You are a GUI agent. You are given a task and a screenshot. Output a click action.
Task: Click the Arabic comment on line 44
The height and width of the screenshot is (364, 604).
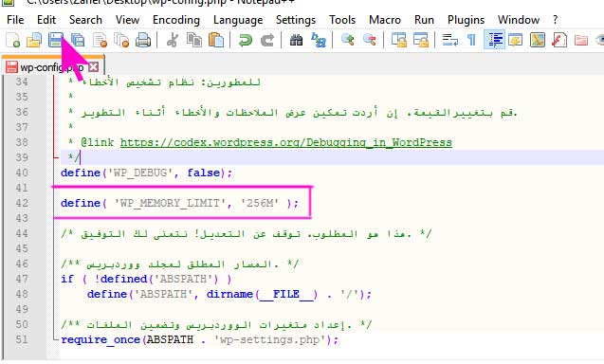(247, 233)
